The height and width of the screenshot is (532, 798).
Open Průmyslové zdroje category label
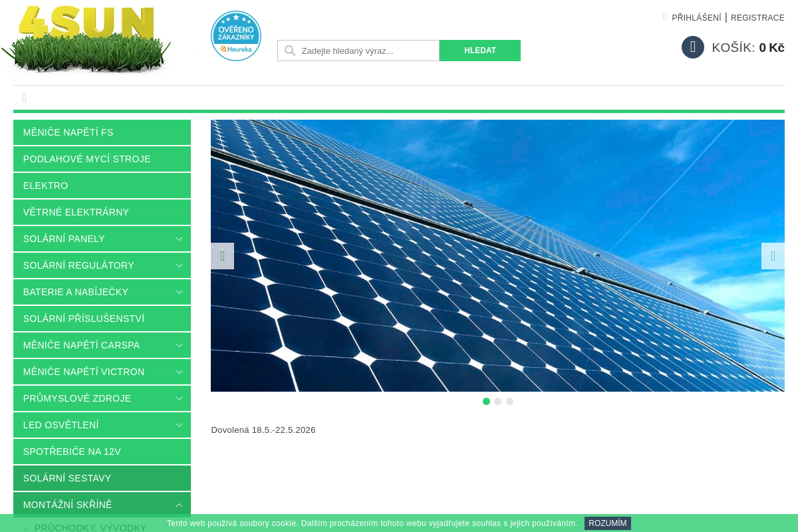pos(77,398)
